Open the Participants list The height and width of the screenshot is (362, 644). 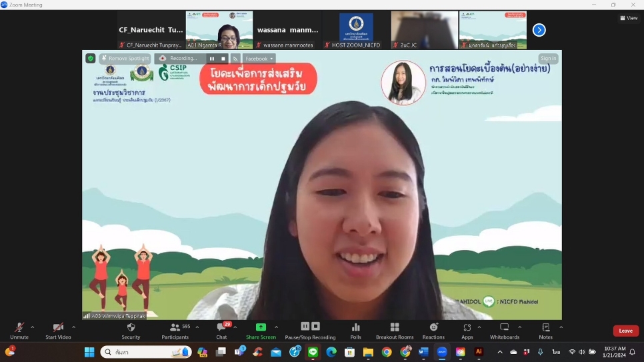click(175, 330)
